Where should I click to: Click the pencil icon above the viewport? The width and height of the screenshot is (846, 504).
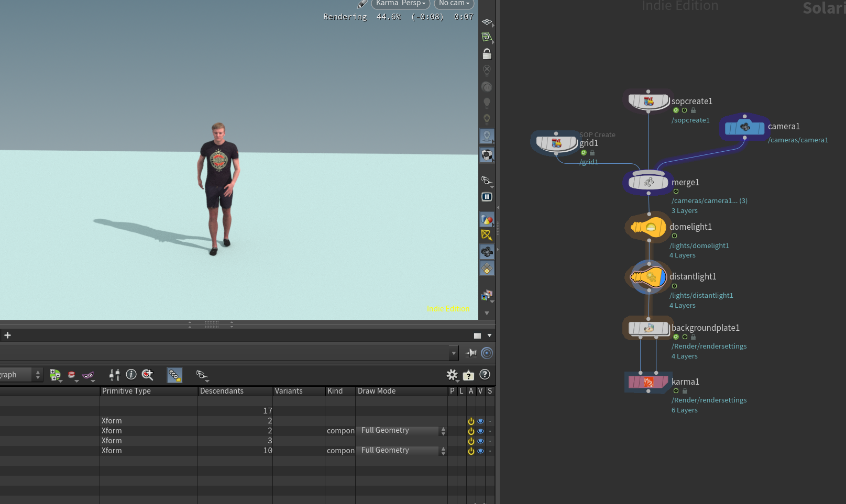362,4
